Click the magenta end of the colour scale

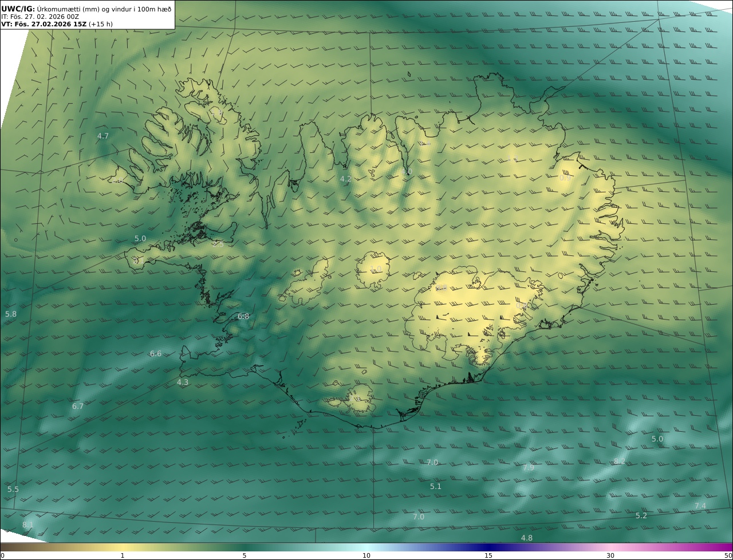coord(722,547)
